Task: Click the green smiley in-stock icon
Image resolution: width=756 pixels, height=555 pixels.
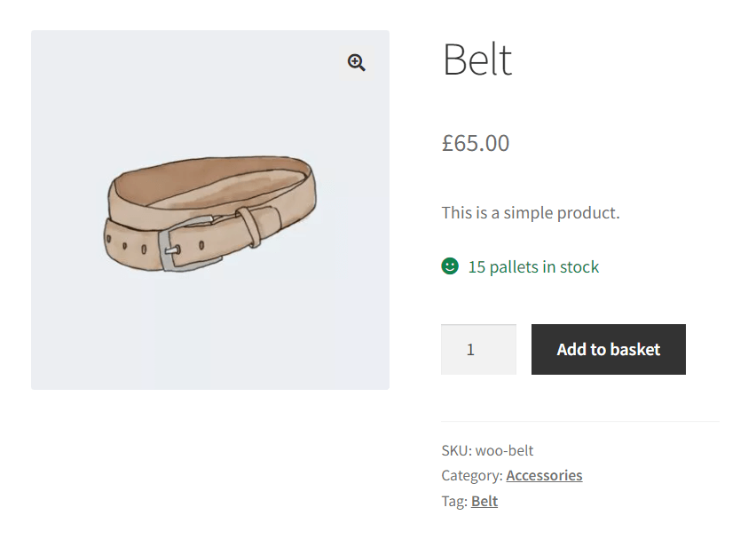Action: click(x=450, y=266)
